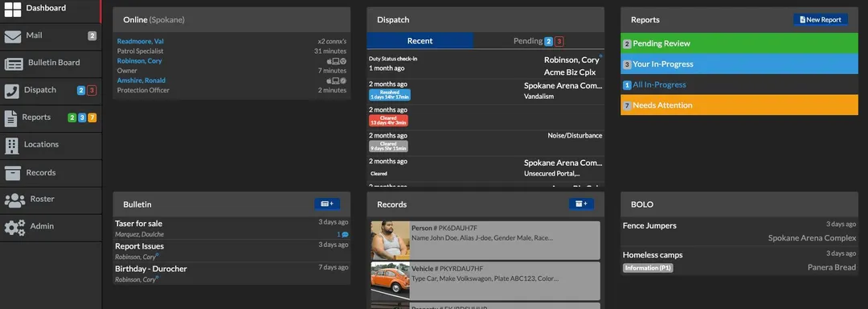Open Homeless camps BOLO entry

click(739, 261)
